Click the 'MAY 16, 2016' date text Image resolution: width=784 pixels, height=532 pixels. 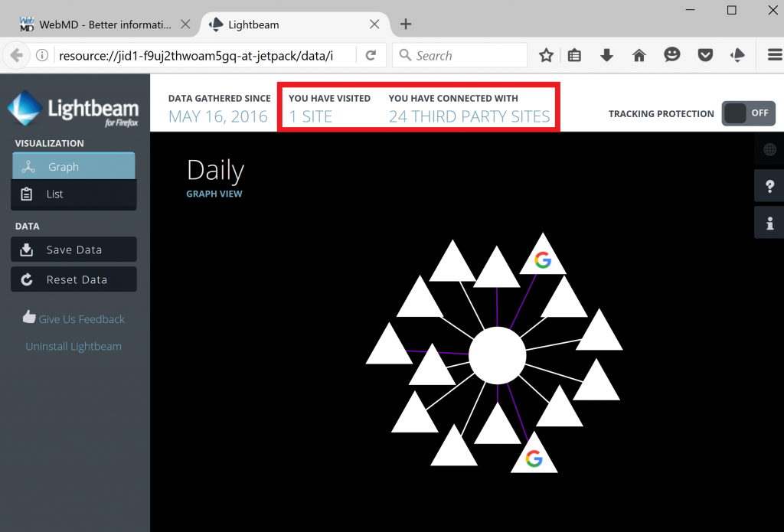pos(218,116)
